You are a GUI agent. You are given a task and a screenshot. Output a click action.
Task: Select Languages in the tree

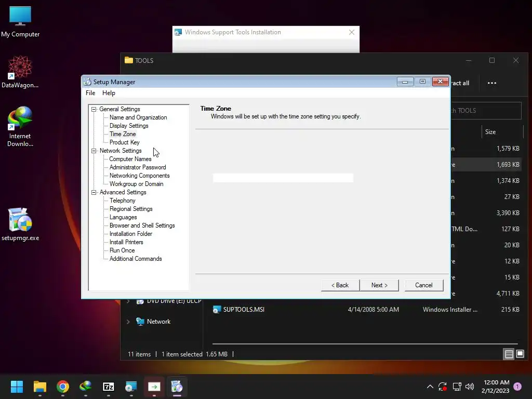[123, 217]
